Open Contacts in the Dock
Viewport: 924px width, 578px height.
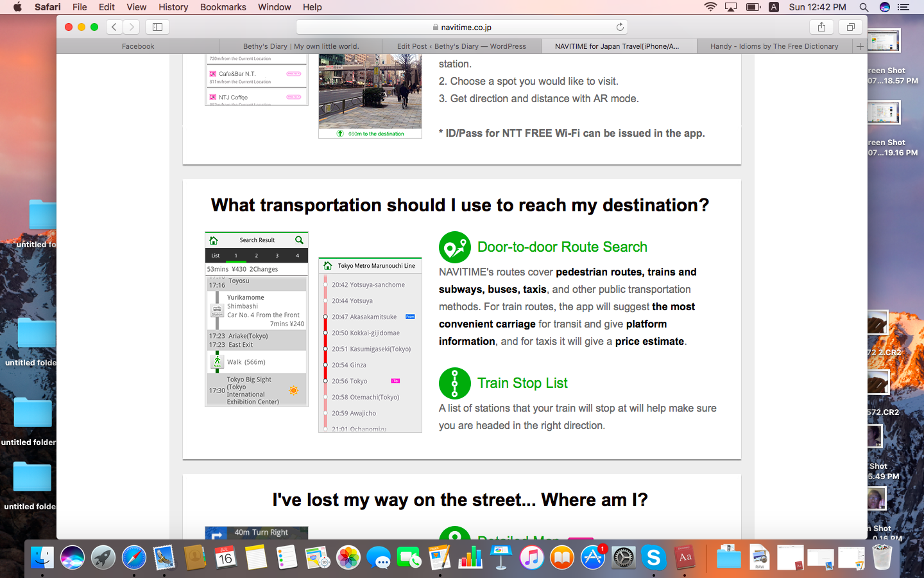[x=195, y=557]
